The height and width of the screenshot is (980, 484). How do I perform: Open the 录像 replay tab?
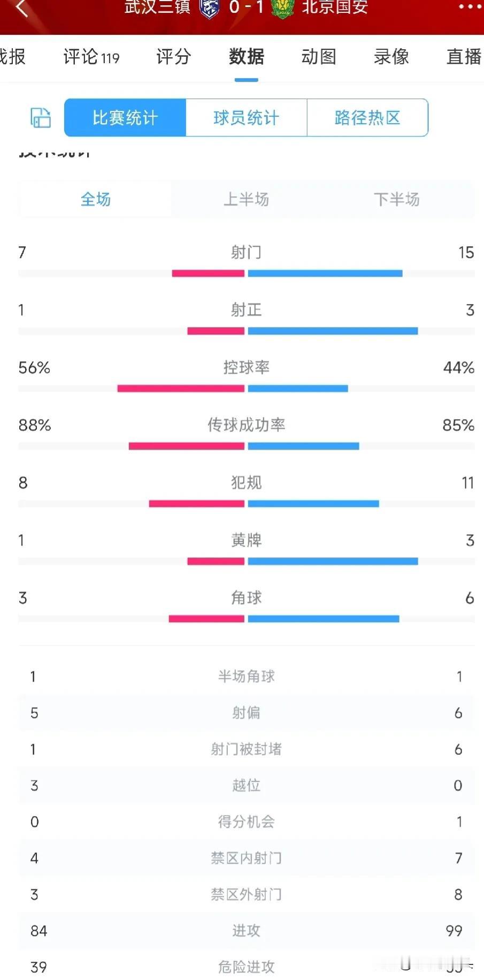coord(391,57)
